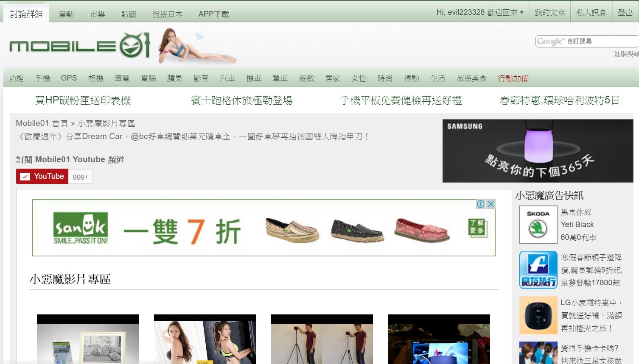639x364 pixels.
Task: Switch to the 討論群組 tab
Action: [x=26, y=14]
